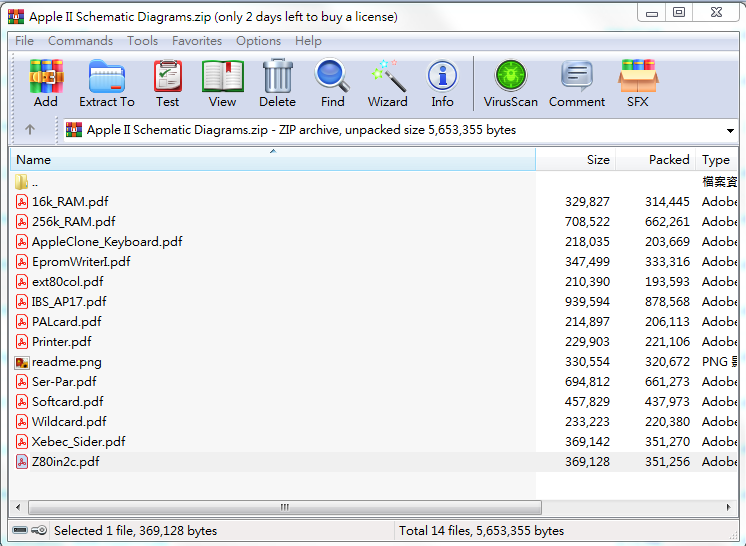746x546 pixels.
Task: Sort by the Packed column header
Action: (656, 159)
